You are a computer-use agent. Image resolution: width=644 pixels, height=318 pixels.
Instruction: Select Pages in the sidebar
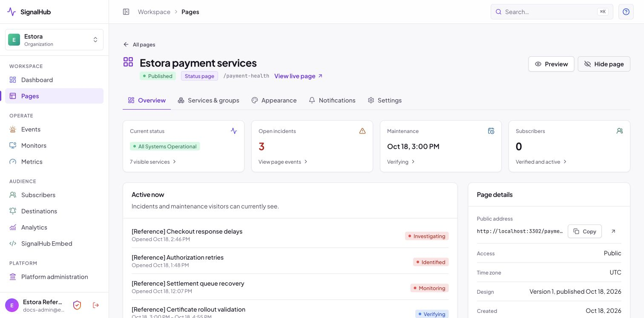click(54, 96)
